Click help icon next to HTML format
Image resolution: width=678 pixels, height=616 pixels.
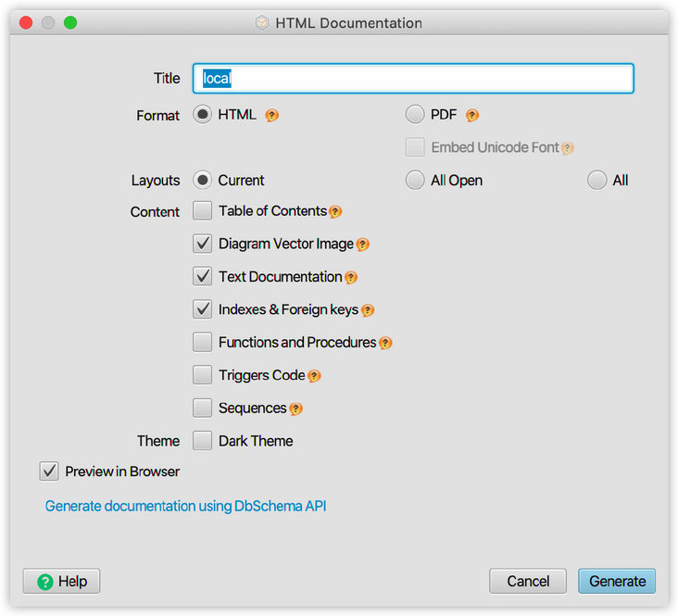pos(271,116)
